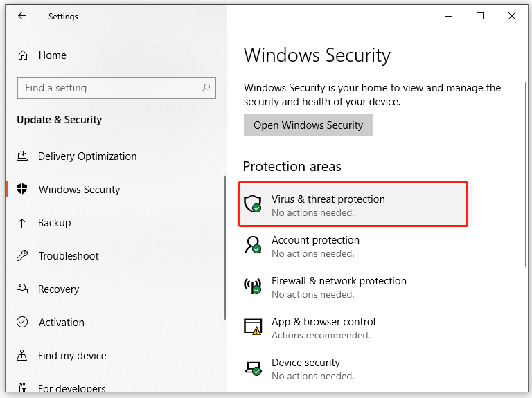Click the Account protection person icon
The image size is (532, 398).
pyautogui.click(x=253, y=245)
